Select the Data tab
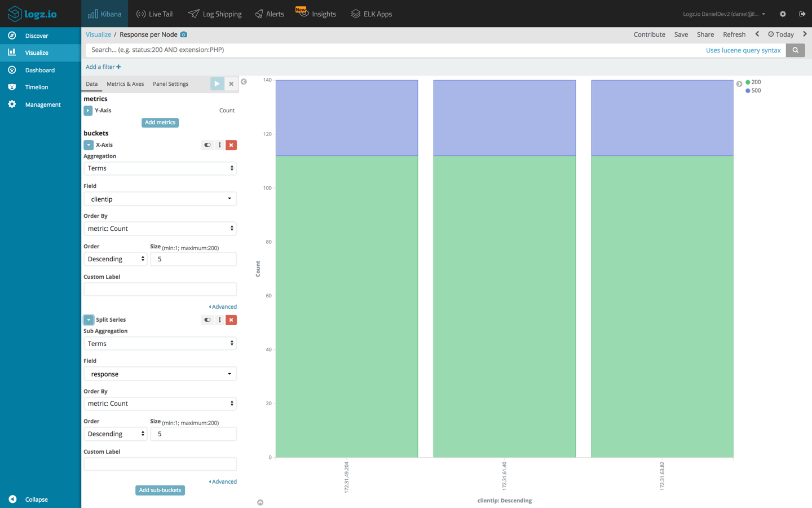This screenshot has width=812, height=508. (x=92, y=84)
